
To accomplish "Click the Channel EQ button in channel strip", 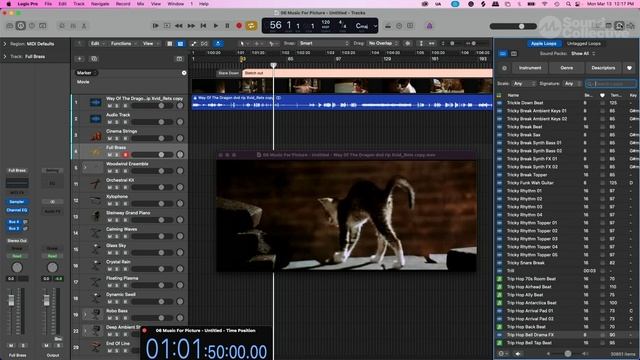I will (17, 210).
